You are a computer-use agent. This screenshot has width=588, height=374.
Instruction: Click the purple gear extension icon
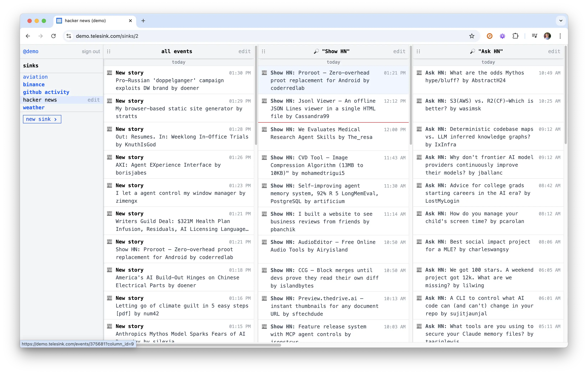pyautogui.click(x=502, y=36)
